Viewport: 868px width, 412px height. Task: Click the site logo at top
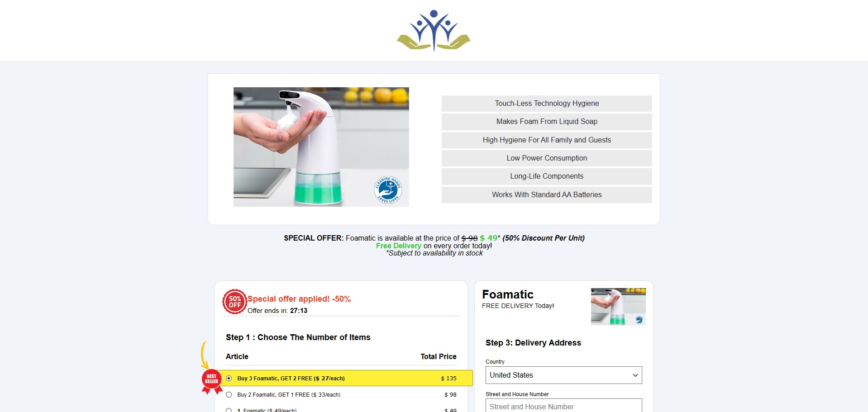click(434, 31)
